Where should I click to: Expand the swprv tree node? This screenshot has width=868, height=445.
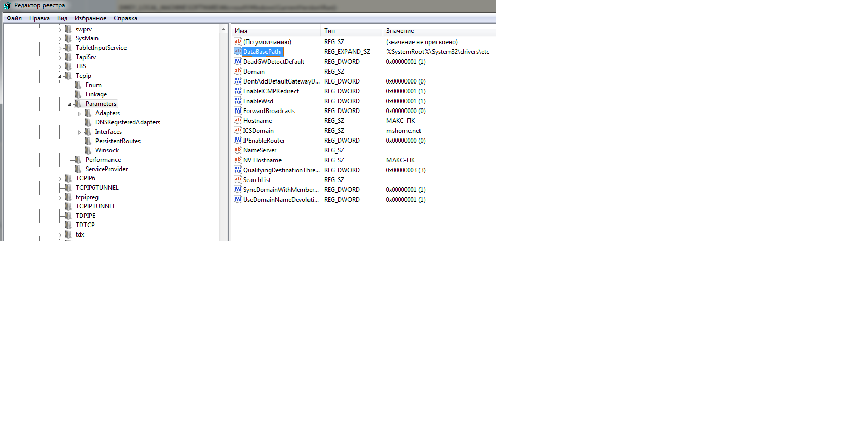pos(60,30)
